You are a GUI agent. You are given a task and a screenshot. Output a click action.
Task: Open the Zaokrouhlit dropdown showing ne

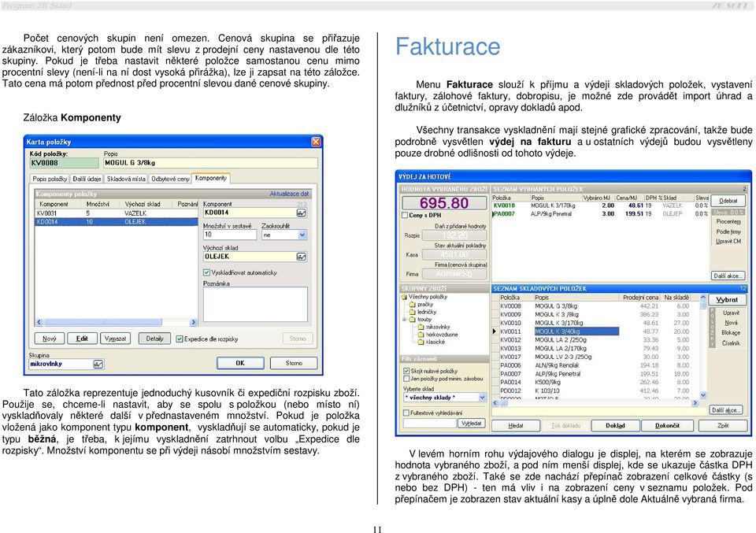point(302,235)
